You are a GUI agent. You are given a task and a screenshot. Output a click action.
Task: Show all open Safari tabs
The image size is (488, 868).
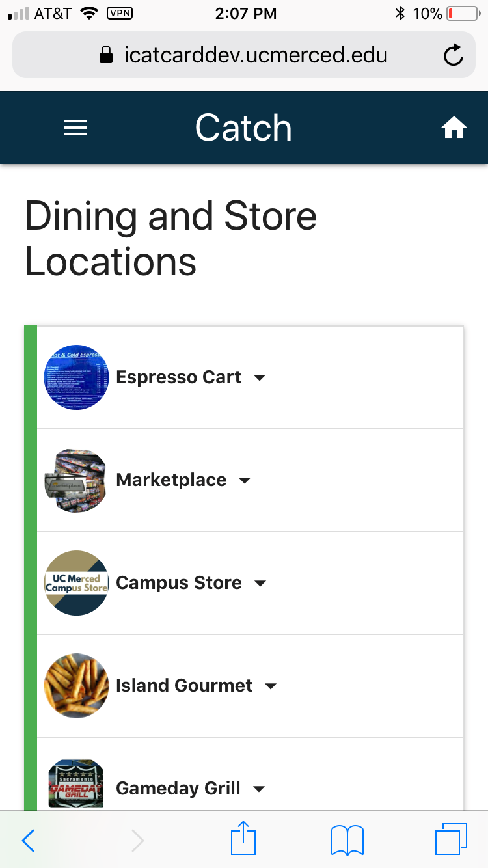point(451,839)
